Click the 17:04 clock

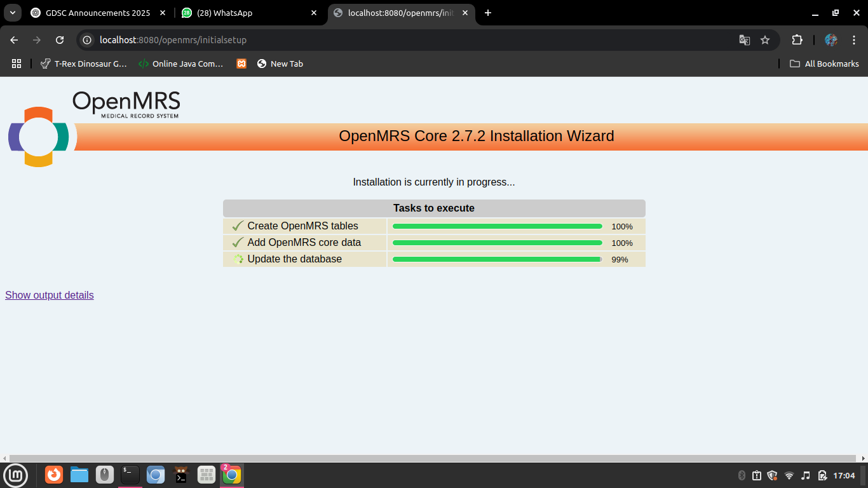[844, 475]
